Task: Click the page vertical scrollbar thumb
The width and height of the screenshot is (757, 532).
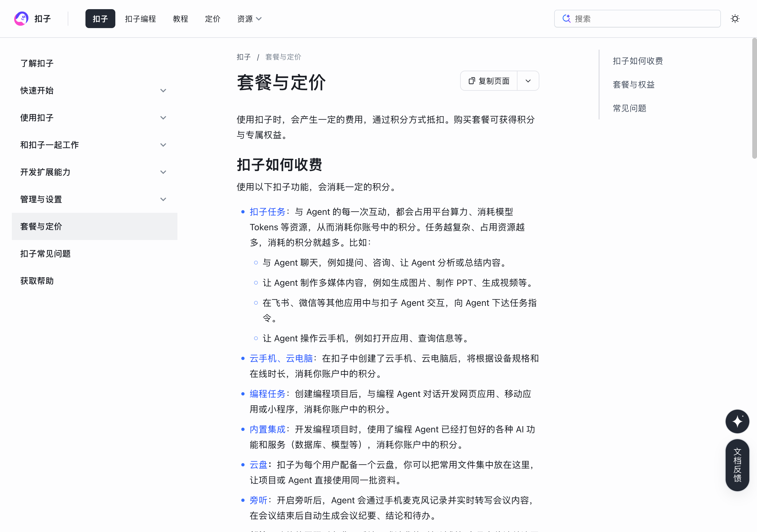Action: (x=754, y=98)
